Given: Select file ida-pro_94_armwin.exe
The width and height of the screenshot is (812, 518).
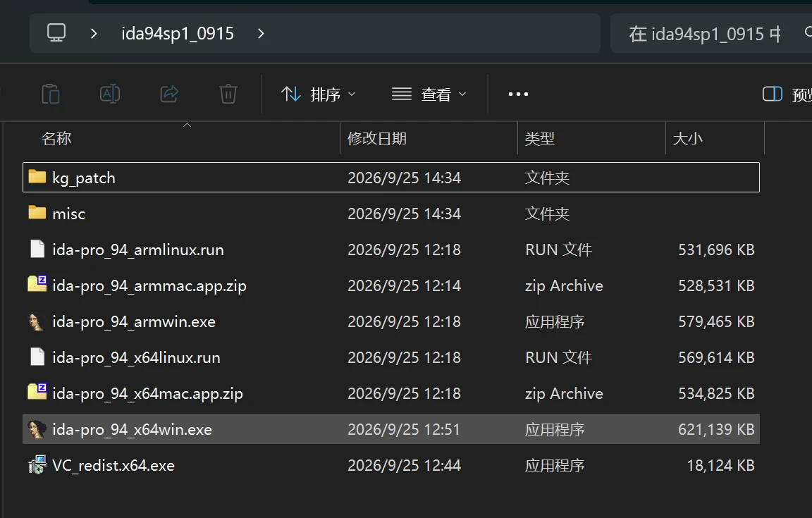Looking at the screenshot, I should click(134, 321).
